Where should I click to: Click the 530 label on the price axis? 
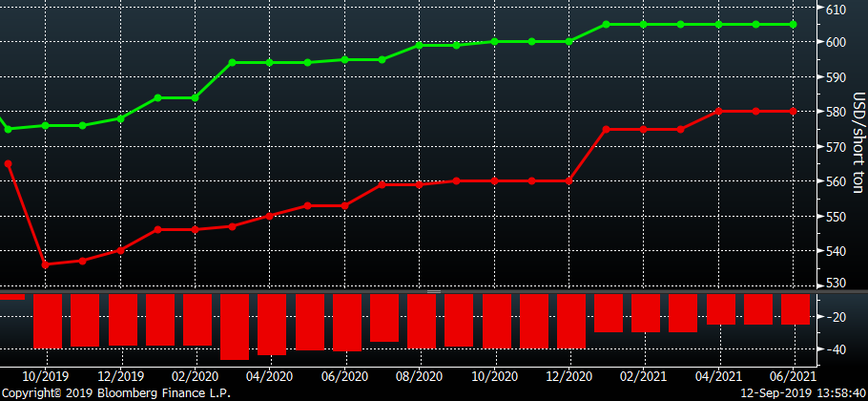[836, 284]
